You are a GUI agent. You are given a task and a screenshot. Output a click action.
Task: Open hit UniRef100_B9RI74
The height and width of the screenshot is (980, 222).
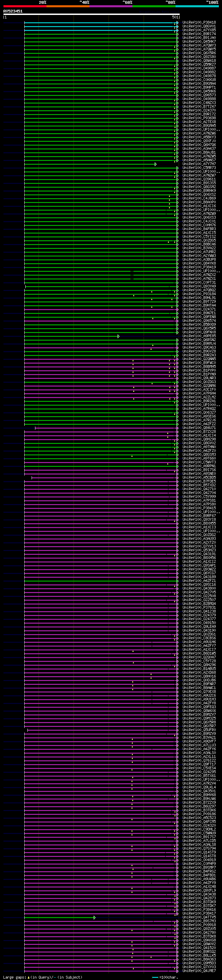tap(199, 34)
